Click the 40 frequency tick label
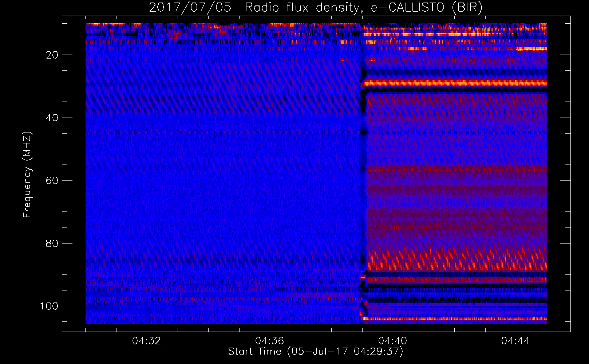 coord(52,118)
